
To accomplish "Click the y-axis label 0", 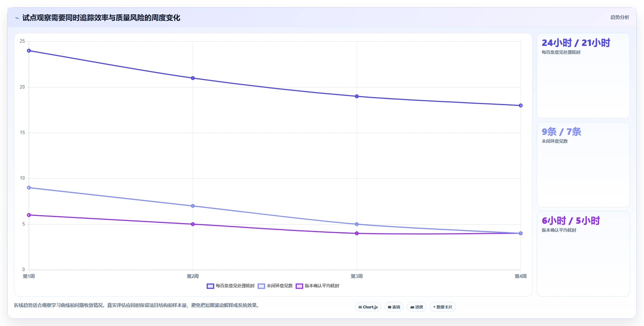I will point(24,270).
